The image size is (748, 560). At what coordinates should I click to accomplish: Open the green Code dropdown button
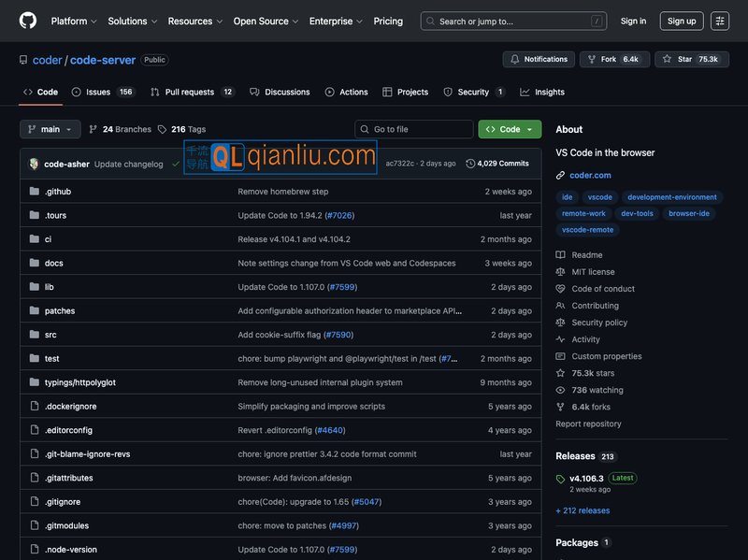510,129
